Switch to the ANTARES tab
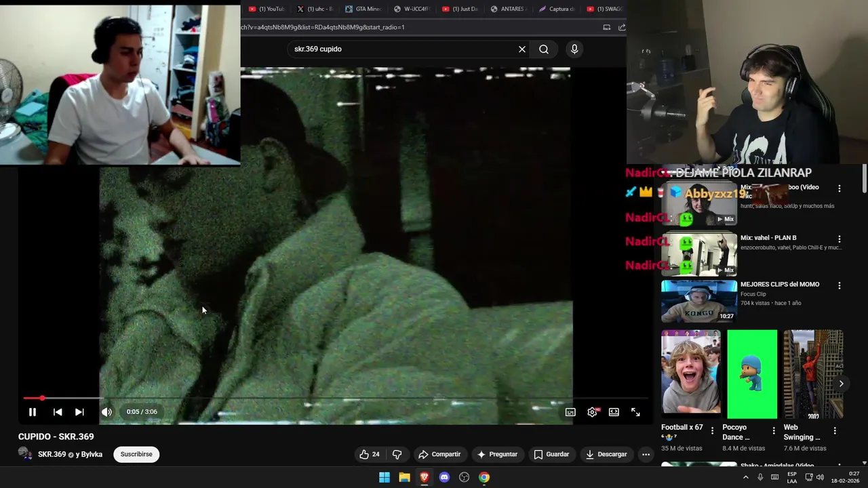868x488 pixels. coord(508,9)
